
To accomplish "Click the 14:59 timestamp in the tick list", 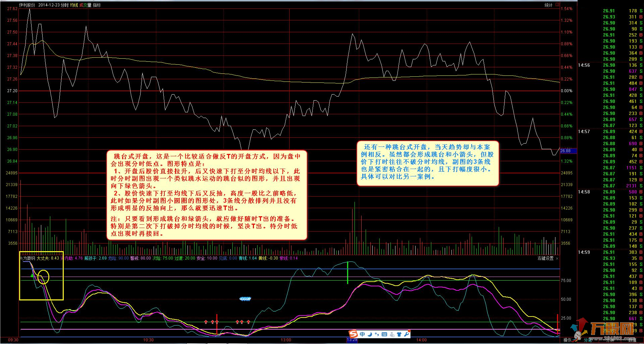I will [584, 252].
